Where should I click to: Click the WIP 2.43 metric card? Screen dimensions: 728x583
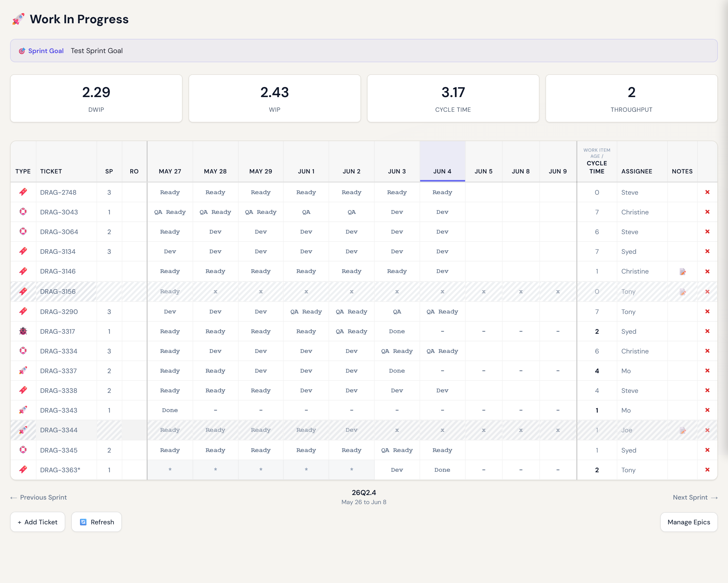275,98
